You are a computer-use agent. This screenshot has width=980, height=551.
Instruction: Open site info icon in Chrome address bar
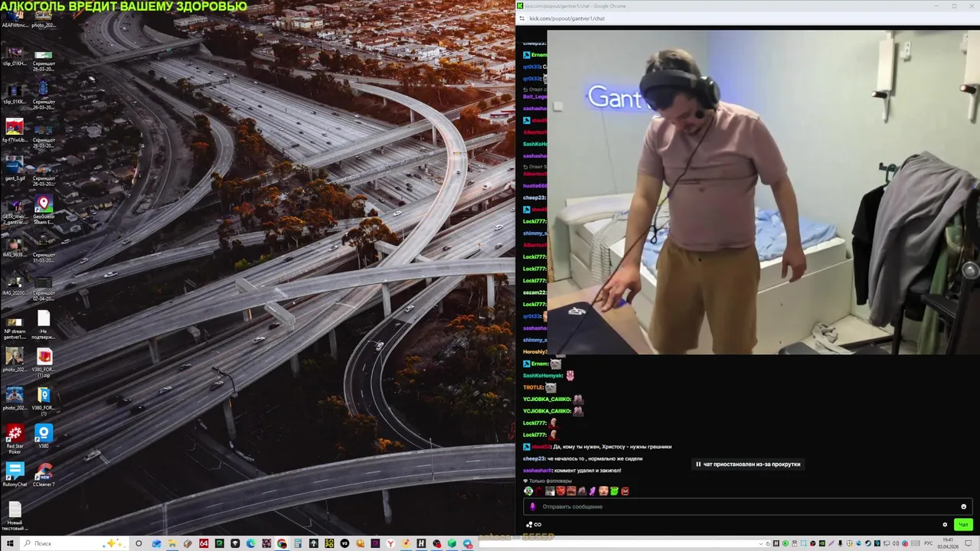click(x=522, y=18)
